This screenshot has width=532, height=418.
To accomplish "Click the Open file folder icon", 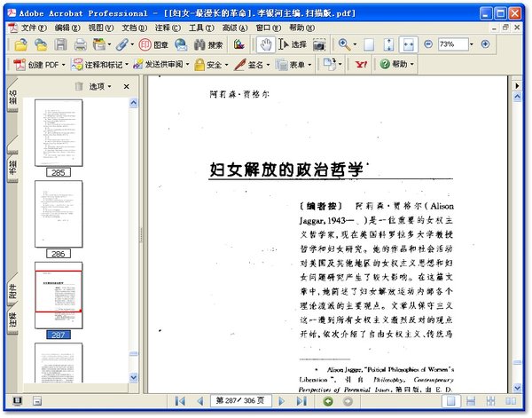I will tap(20, 44).
